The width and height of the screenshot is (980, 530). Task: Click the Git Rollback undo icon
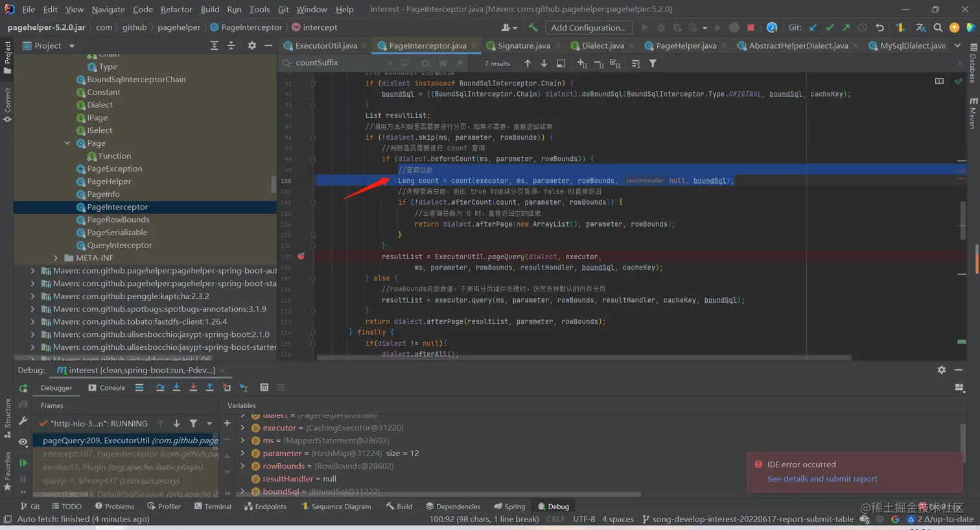880,27
